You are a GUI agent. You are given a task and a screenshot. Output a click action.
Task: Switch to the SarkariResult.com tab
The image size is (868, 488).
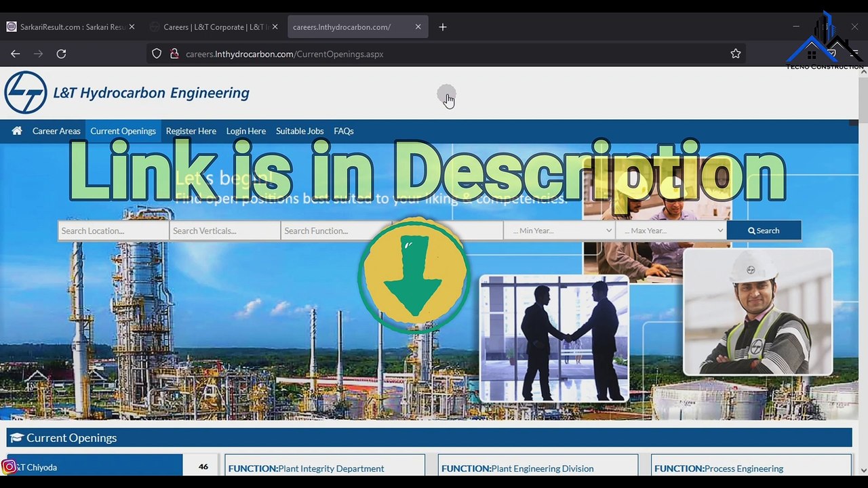71,27
